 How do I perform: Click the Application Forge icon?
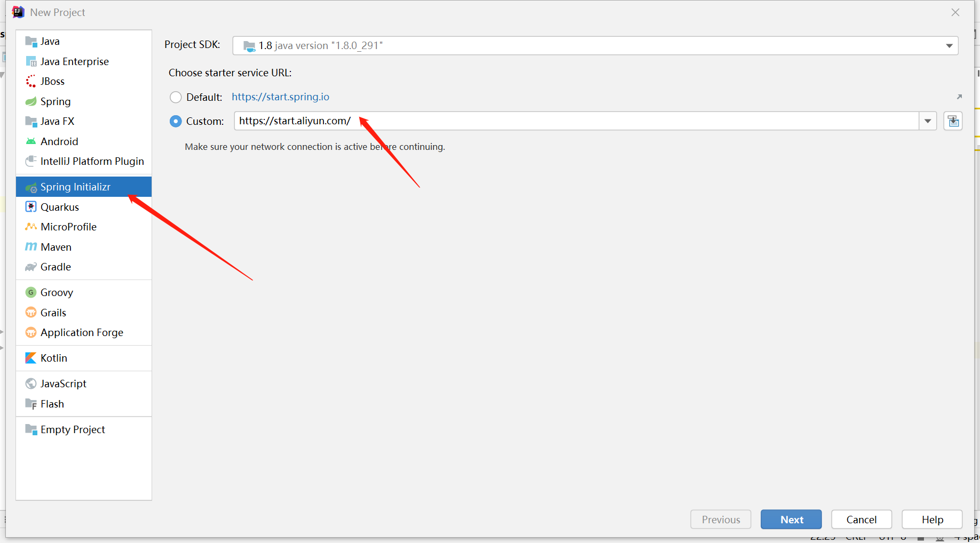31,333
